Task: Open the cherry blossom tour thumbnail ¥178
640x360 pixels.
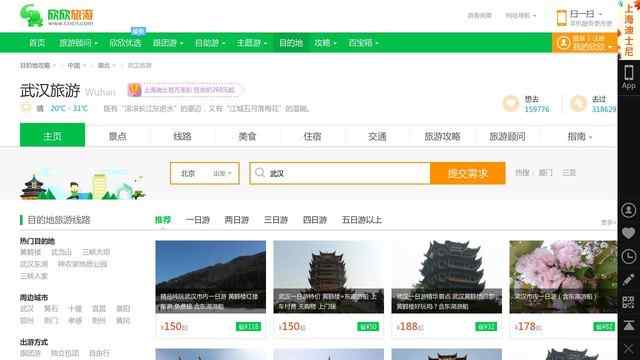Action: click(x=563, y=277)
